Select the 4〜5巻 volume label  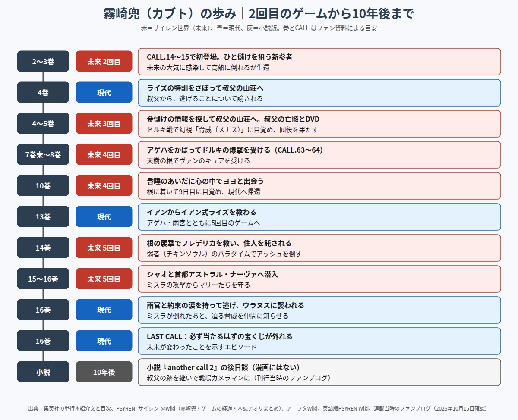(43, 123)
